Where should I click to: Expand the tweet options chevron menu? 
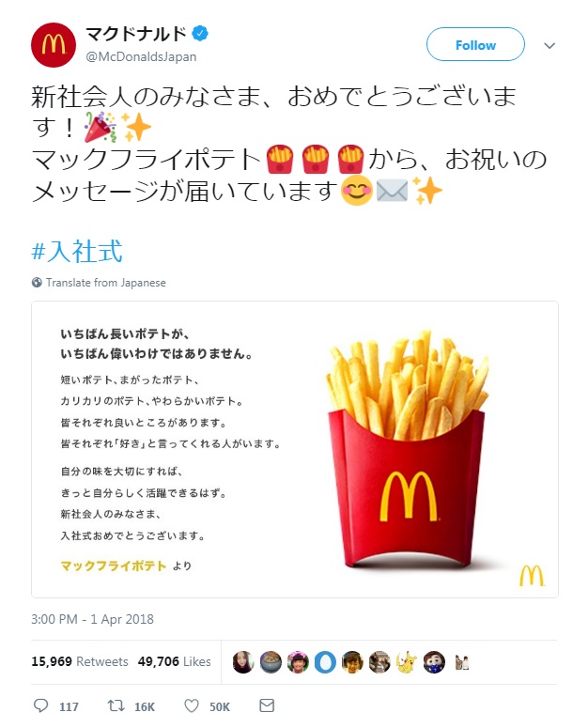click(x=549, y=45)
